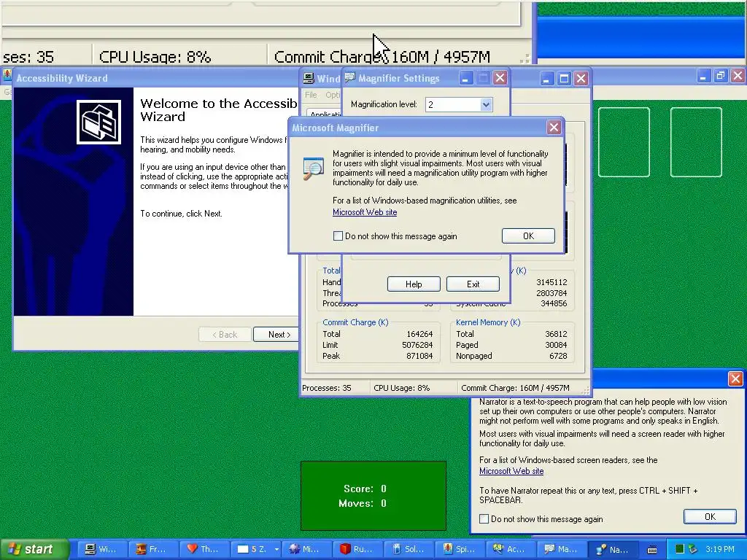Screen dimensions: 747x560
Task: Click the Start button
Action: [x=34, y=549]
